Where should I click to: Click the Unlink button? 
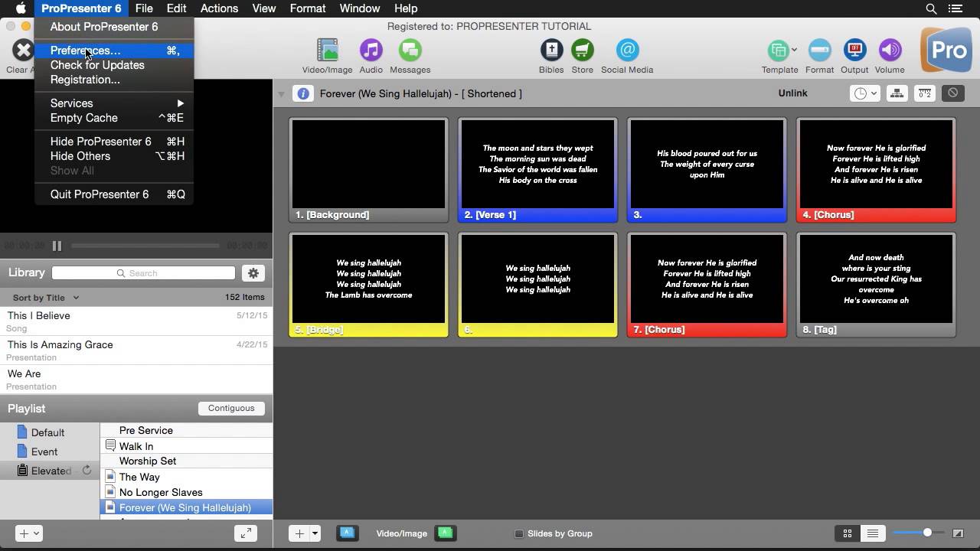[793, 93]
